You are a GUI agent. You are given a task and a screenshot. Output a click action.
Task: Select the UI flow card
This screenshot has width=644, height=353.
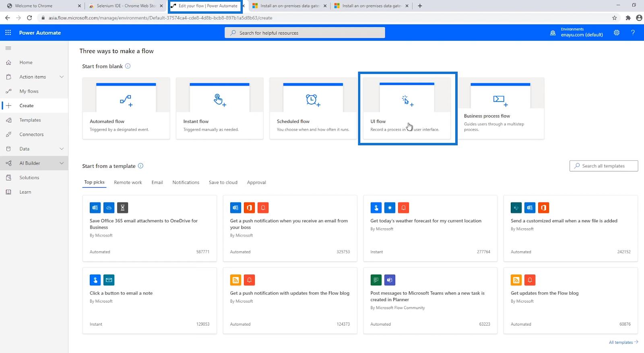click(x=407, y=108)
